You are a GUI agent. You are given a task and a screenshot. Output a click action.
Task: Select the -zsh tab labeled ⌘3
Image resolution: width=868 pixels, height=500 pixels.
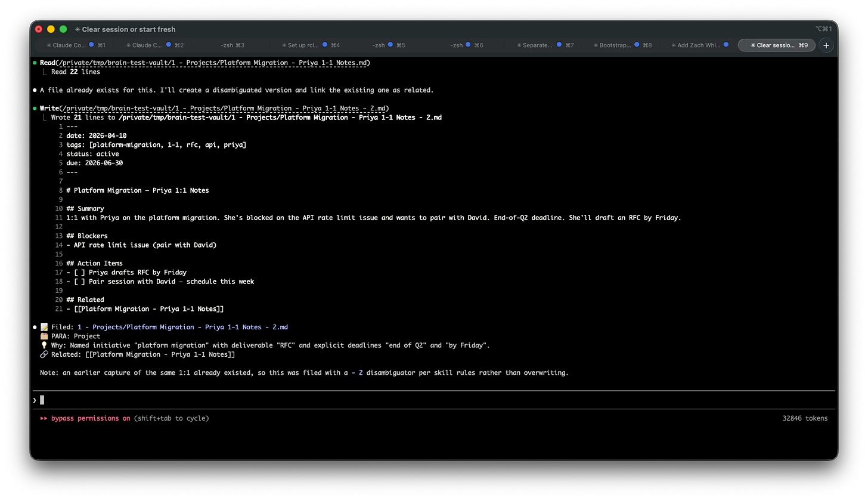click(x=232, y=45)
